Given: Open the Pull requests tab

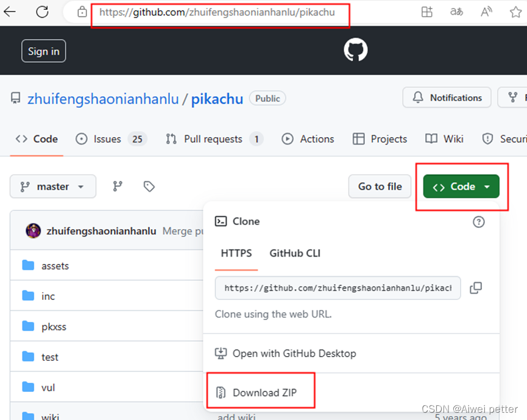Looking at the screenshot, I should click(214, 139).
